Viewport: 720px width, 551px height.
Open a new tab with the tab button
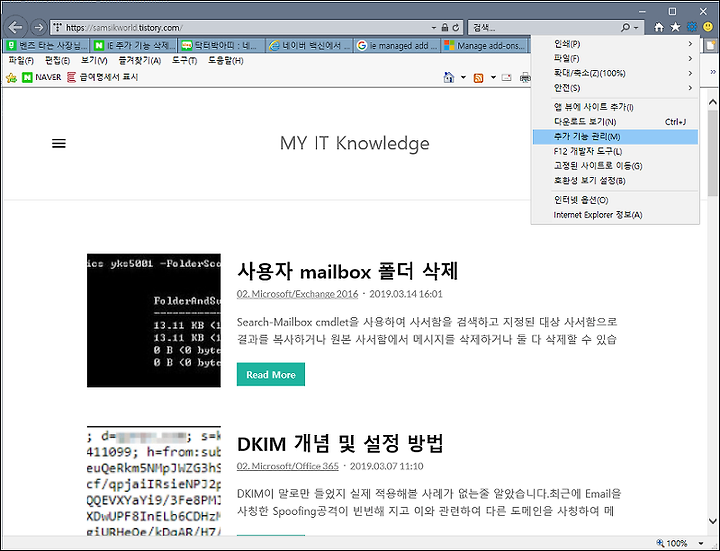[711, 45]
